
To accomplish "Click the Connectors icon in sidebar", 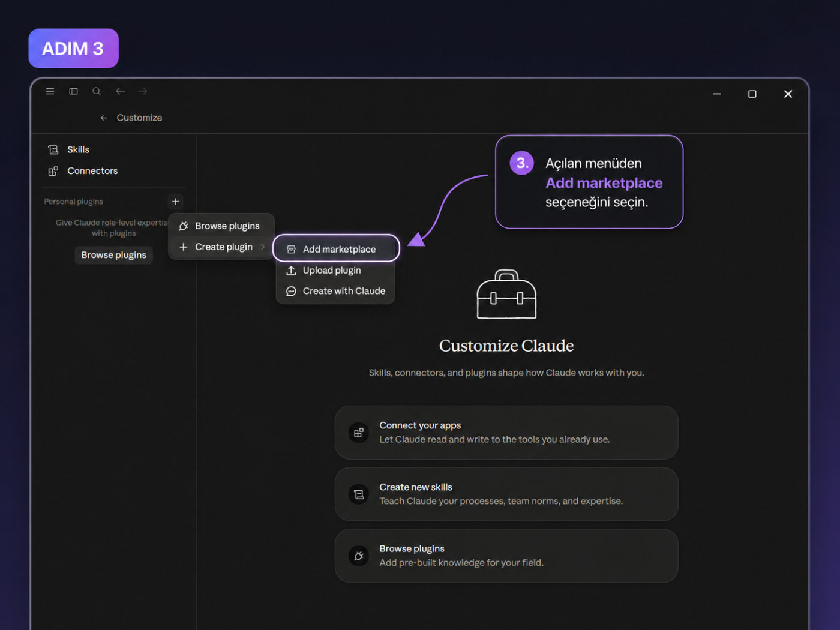I will tap(53, 171).
